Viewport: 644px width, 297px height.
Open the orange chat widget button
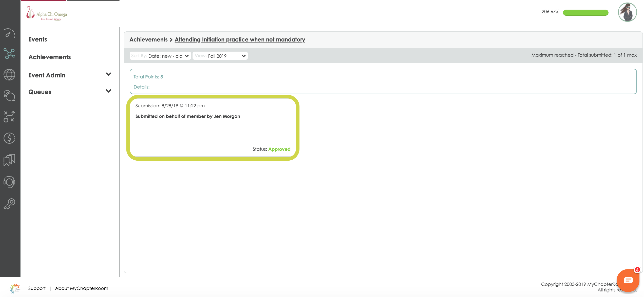628,280
